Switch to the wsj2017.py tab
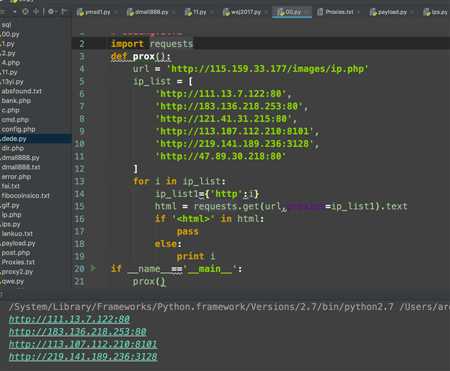The width and height of the screenshot is (450, 371). (x=242, y=12)
